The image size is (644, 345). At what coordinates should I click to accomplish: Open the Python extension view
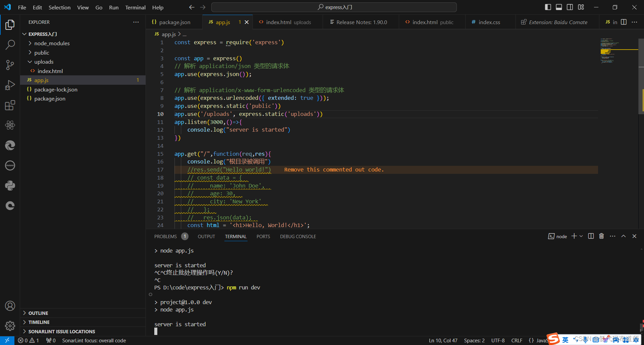tap(10, 186)
